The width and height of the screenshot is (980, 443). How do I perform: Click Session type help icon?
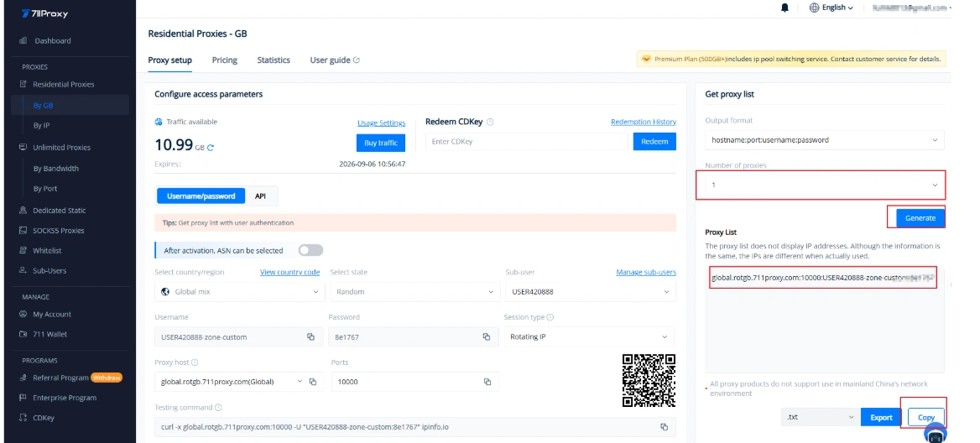[550, 317]
